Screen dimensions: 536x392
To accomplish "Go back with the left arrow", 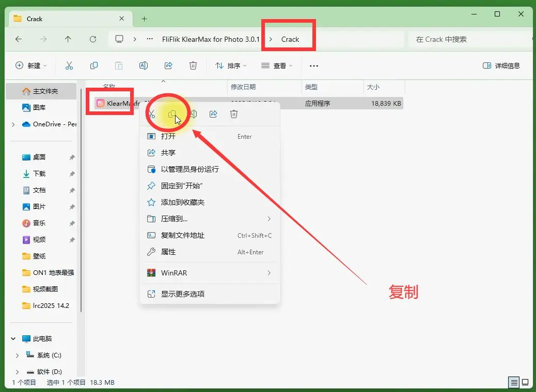I will pos(19,39).
